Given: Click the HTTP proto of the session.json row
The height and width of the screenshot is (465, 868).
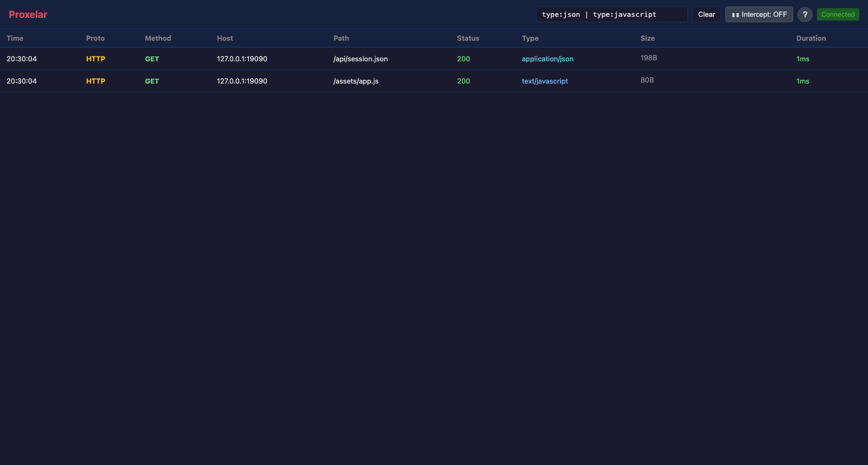Looking at the screenshot, I should tap(95, 59).
